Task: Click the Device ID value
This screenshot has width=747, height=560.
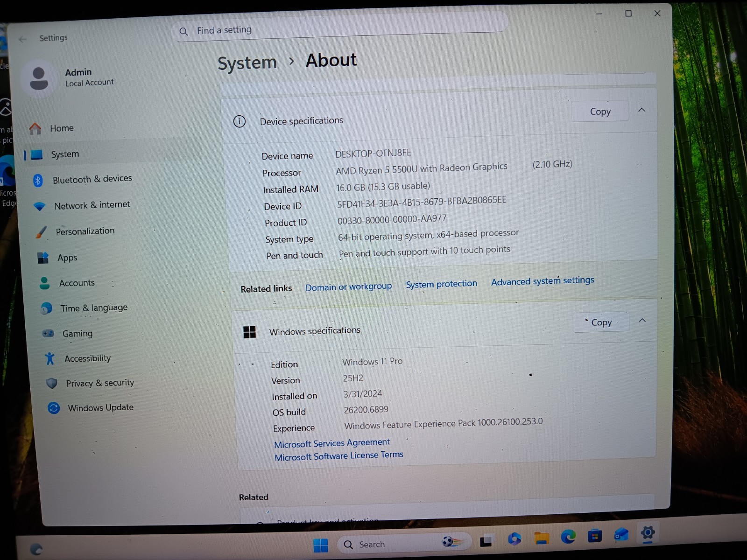Action: pyautogui.click(x=422, y=202)
